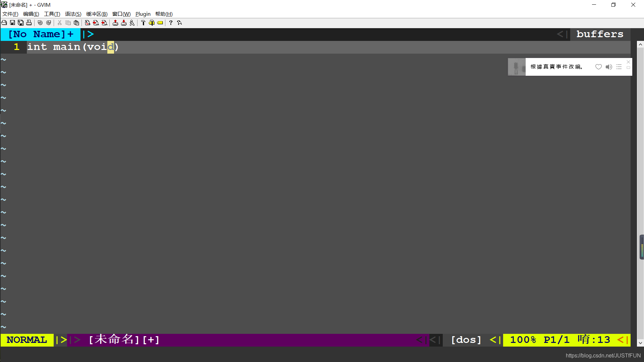Viewport: 644px width, 362px height.
Task: Undo last change via toolbar
Action: click(40, 23)
